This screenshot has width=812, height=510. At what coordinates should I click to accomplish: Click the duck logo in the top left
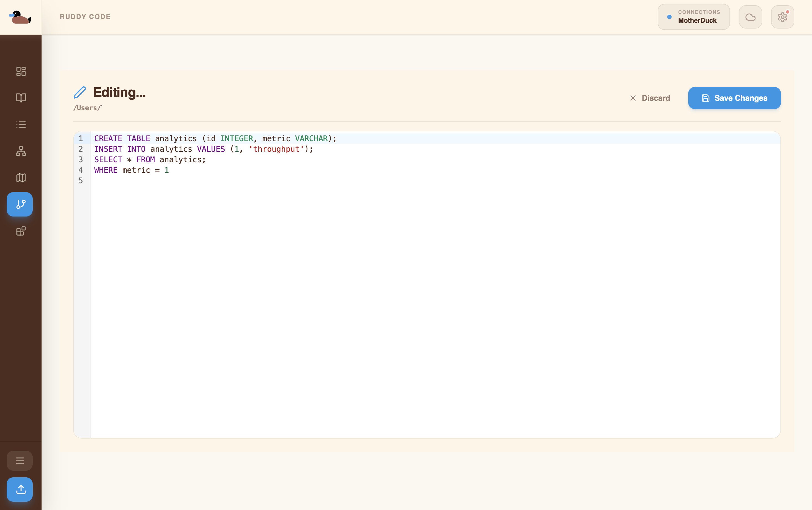(x=20, y=17)
